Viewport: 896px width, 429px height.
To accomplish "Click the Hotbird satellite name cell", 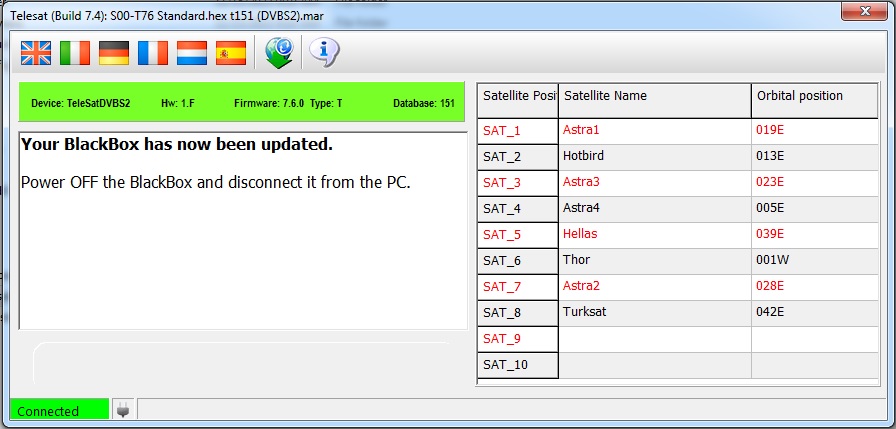I will (655, 157).
